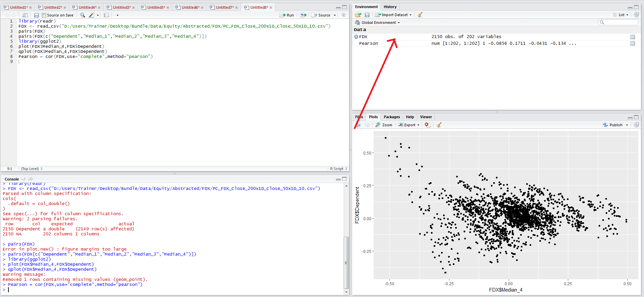Viewport: 644px width, 297px height.
Task: Source the script file
Action: 321,15
